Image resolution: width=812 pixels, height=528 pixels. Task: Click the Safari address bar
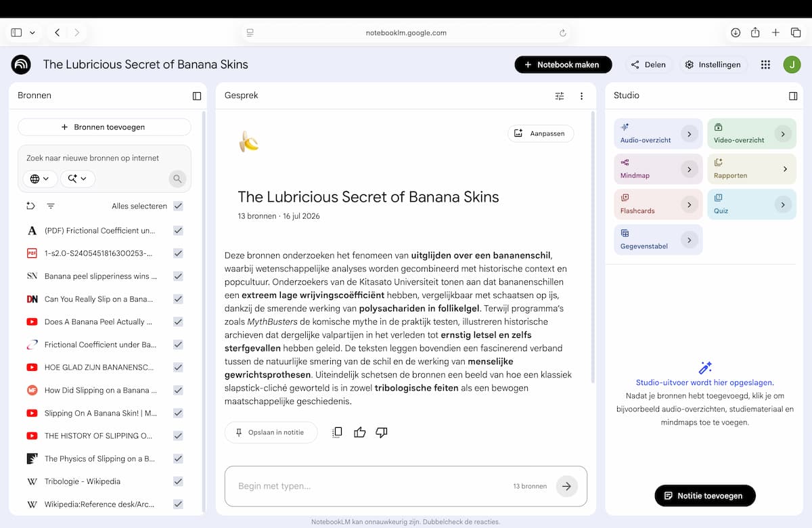point(406,32)
